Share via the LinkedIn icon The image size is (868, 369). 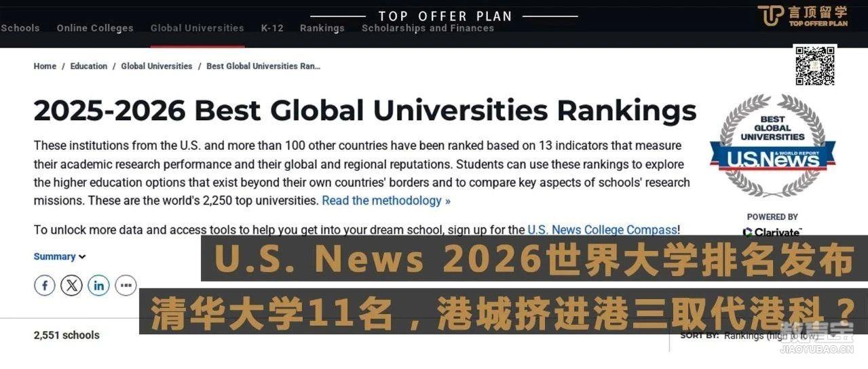[x=98, y=285]
